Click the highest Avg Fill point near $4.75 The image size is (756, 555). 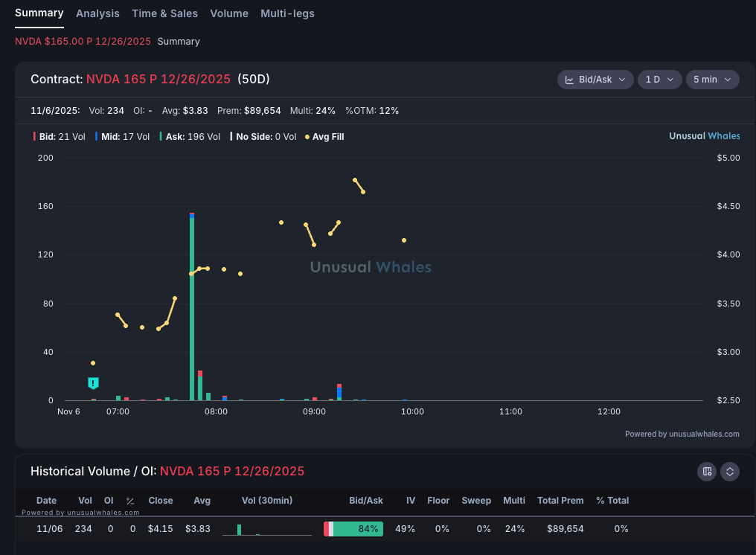coord(355,180)
